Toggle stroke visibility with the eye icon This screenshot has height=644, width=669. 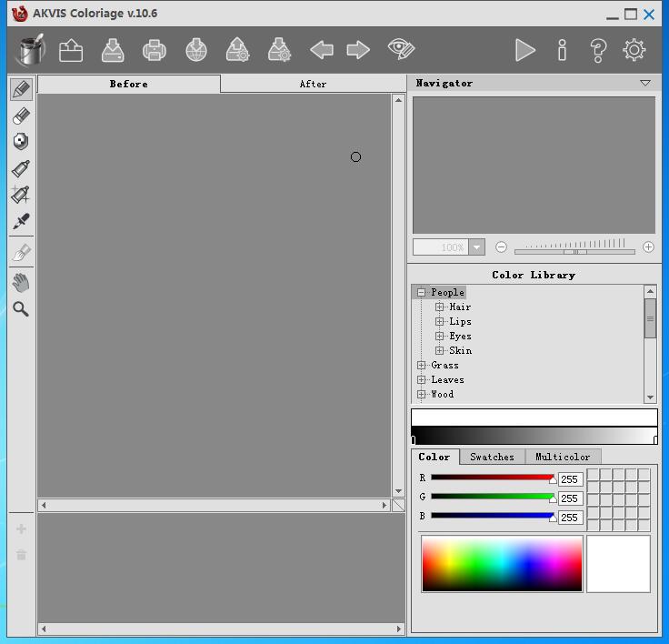[x=400, y=50]
